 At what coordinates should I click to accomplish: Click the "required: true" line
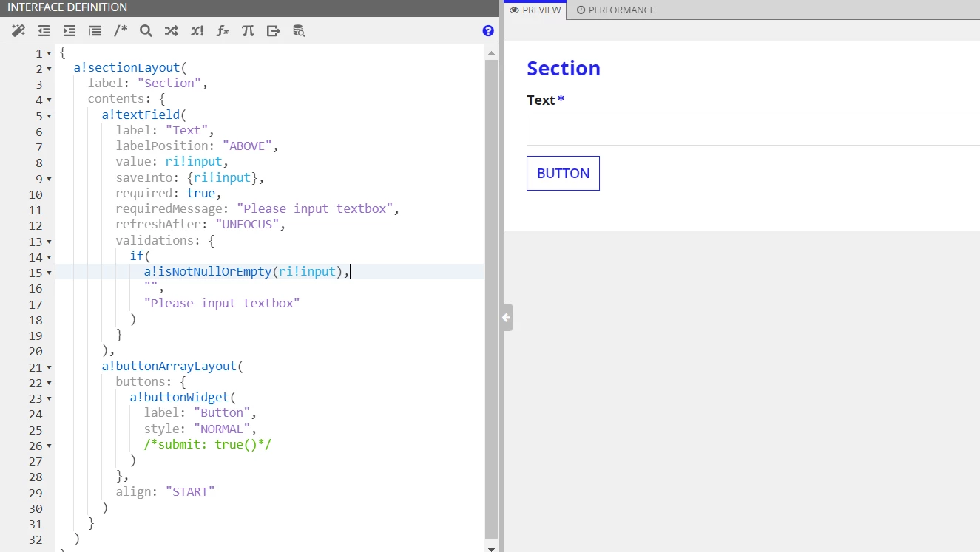(x=169, y=194)
